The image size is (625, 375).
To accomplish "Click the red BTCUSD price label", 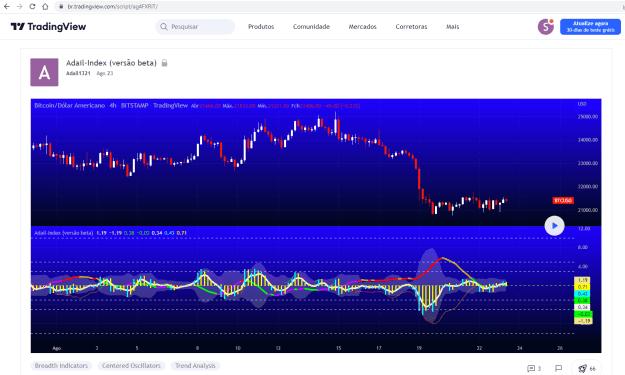I will [x=563, y=200].
